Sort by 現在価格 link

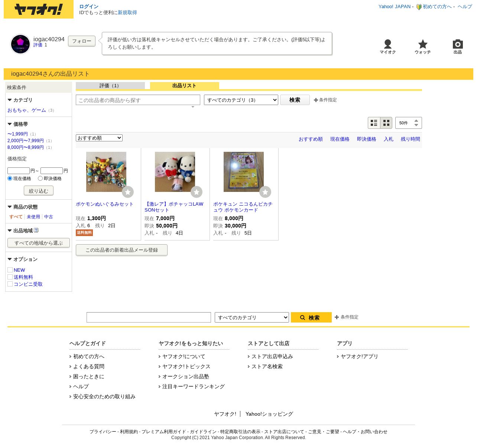340,139
